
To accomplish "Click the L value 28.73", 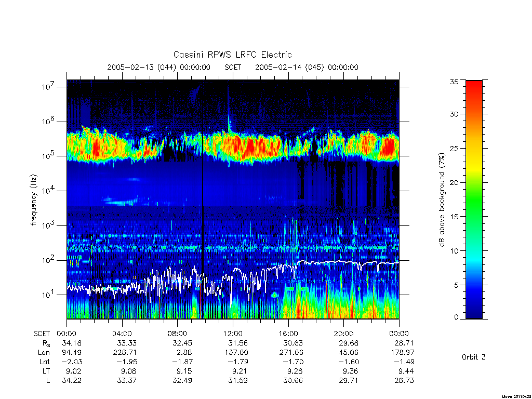I will (x=404, y=381).
